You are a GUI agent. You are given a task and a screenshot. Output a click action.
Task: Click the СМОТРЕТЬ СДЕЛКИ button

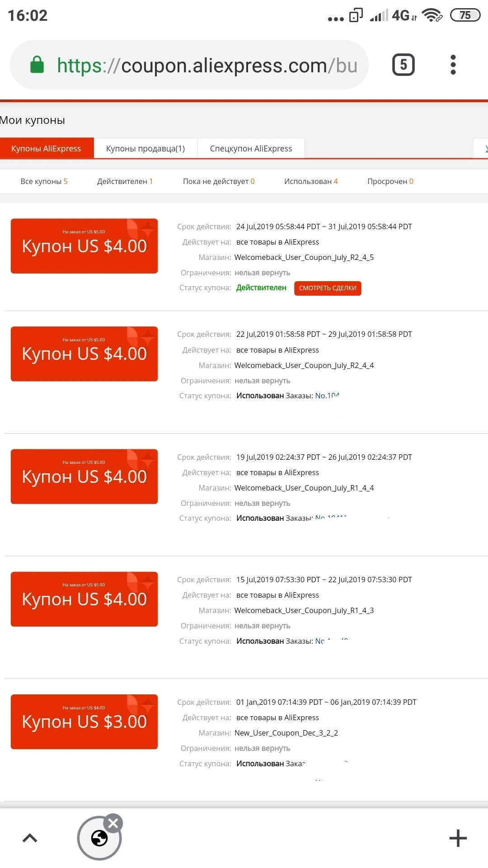click(328, 288)
